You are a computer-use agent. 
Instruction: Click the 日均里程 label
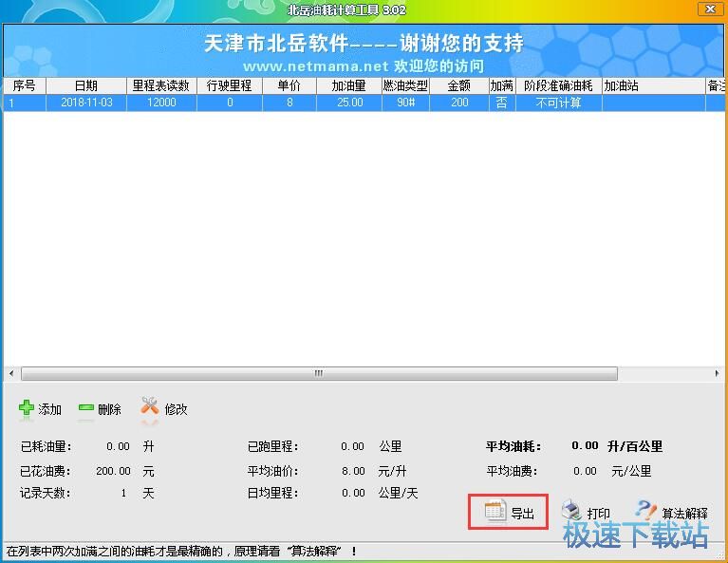point(272,493)
